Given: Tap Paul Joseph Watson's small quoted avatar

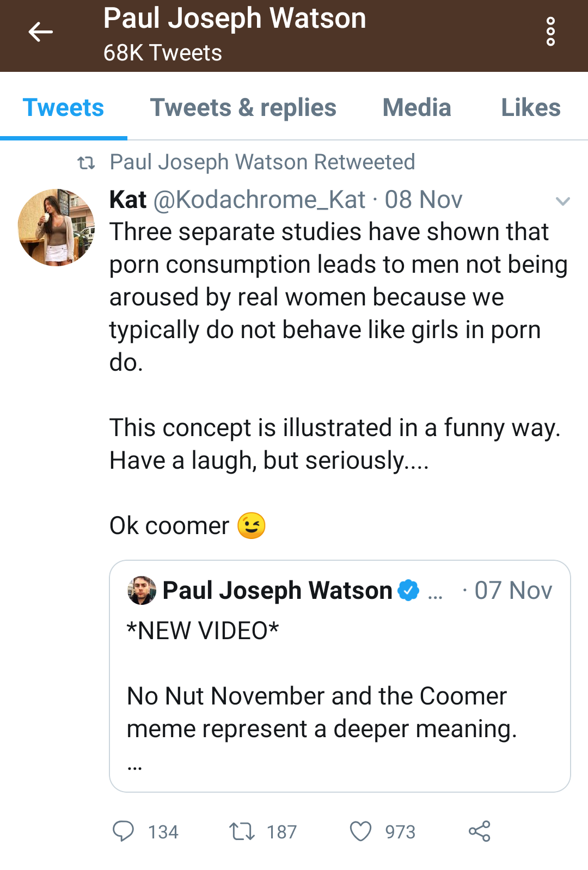Looking at the screenshot, I should tap(142, 591).
